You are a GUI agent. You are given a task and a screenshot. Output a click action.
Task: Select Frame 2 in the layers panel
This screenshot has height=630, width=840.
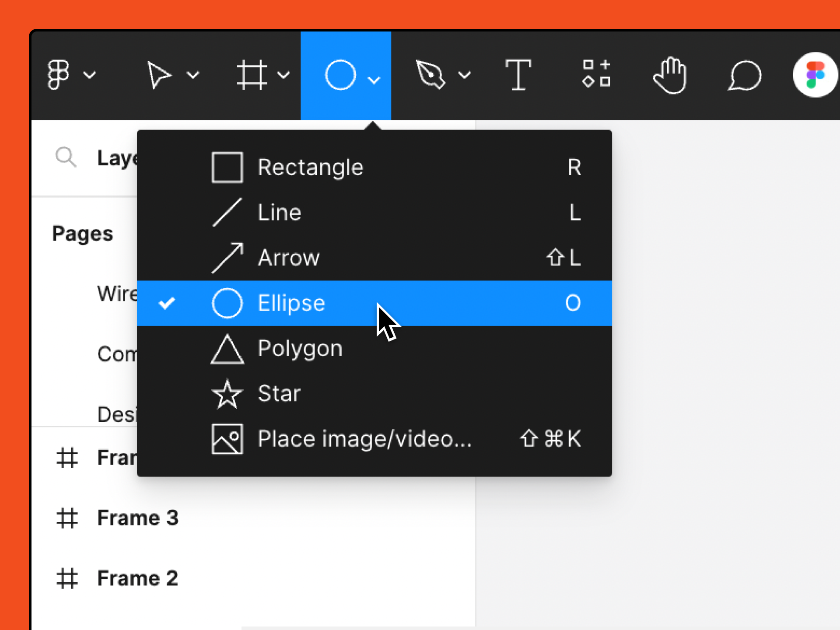point(138,578)
